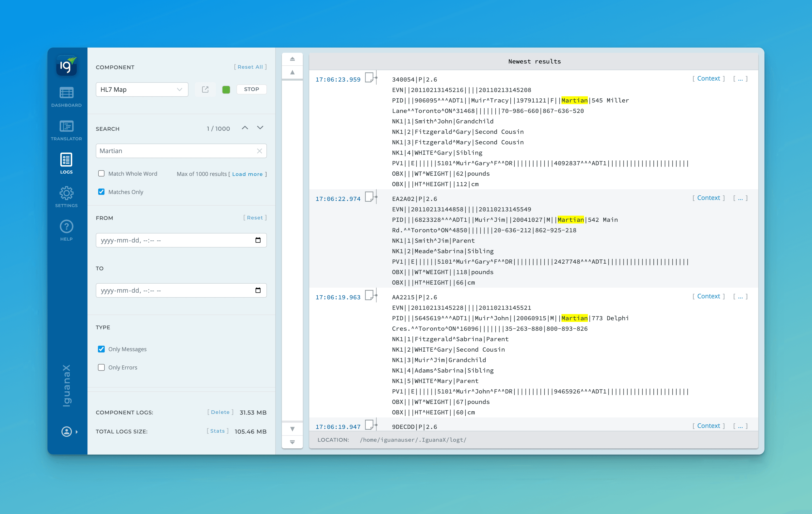Toggle the Matches Only checkbox
This screenshot has height=514, width=812.
click(101, 192)
